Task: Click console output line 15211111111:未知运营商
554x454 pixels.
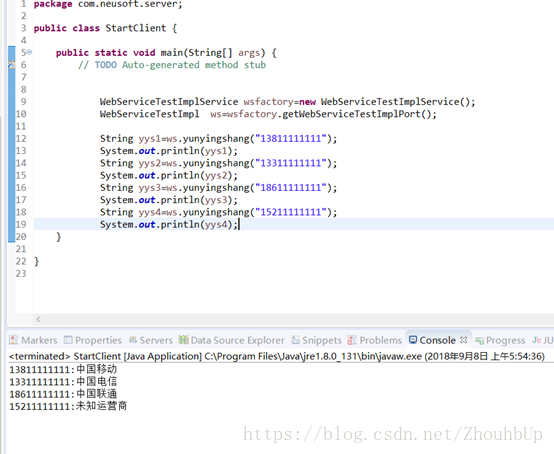Action: click(x=68, y=406)
